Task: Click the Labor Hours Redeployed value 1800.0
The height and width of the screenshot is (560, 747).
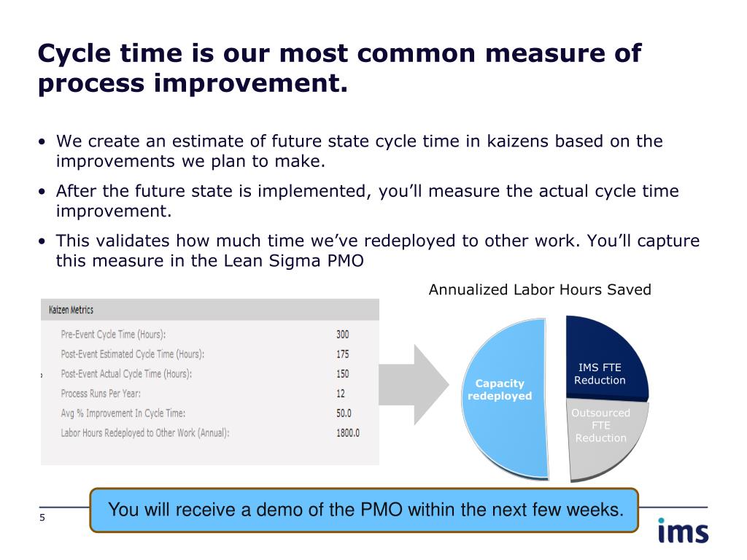Action: 348,433
